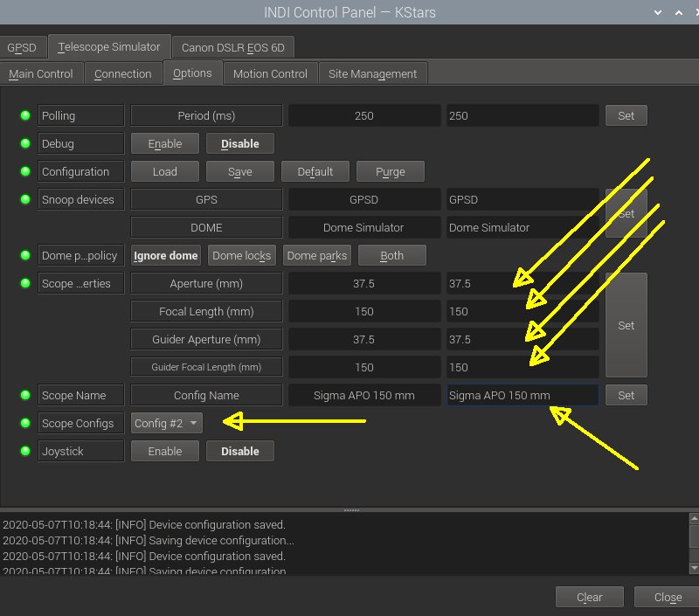Click the current Config Name value display
The height and width of the screenshot is (616, 699).
coord(364,395)
